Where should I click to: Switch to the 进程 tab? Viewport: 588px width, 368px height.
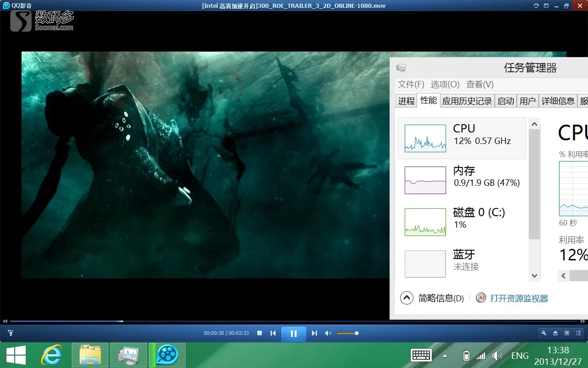click(x=406, y=101)
